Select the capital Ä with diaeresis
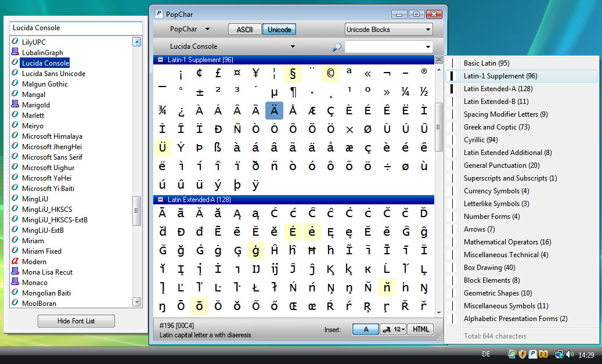Image resolution: width=602 pixels, height=364 pixels. coord(274,110)
